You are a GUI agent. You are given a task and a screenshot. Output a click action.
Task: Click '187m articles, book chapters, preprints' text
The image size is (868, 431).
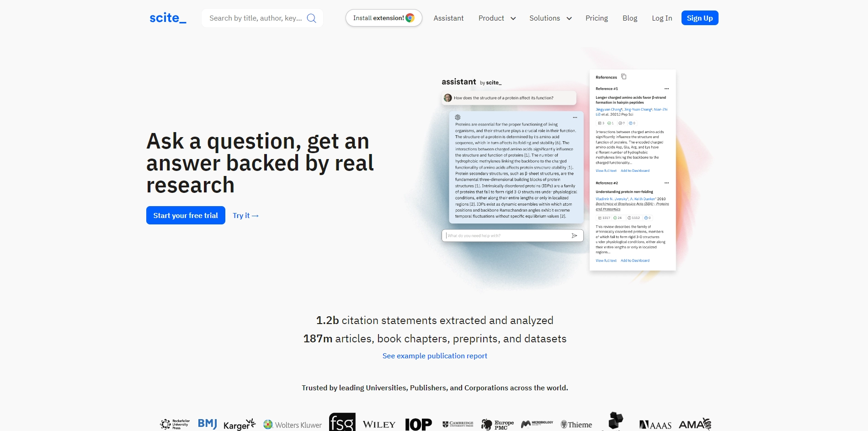[435, 339]
